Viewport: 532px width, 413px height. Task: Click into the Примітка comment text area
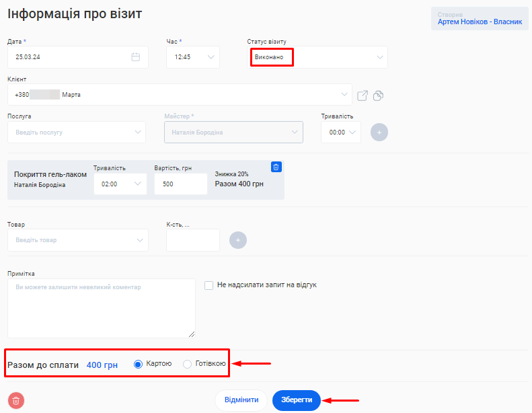(x=101, y=308)
